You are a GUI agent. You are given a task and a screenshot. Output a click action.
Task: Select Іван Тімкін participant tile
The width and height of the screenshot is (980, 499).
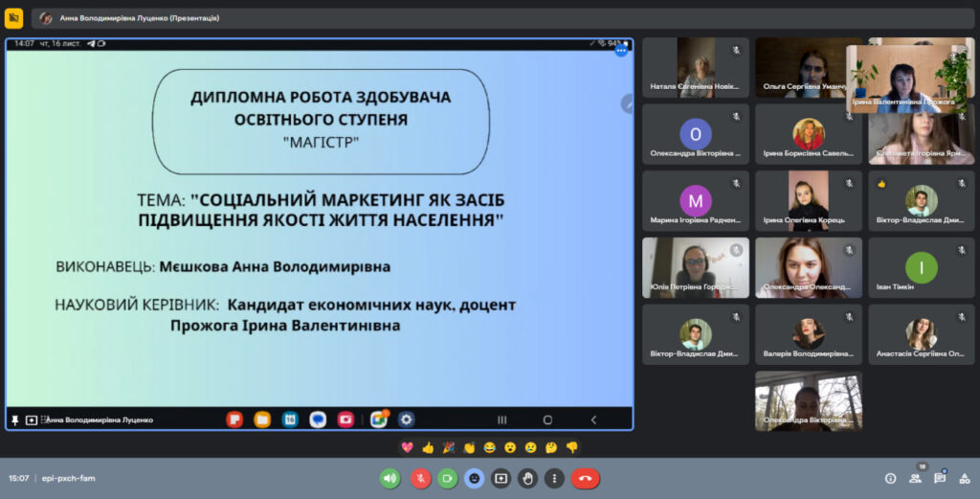click(922, 268)
